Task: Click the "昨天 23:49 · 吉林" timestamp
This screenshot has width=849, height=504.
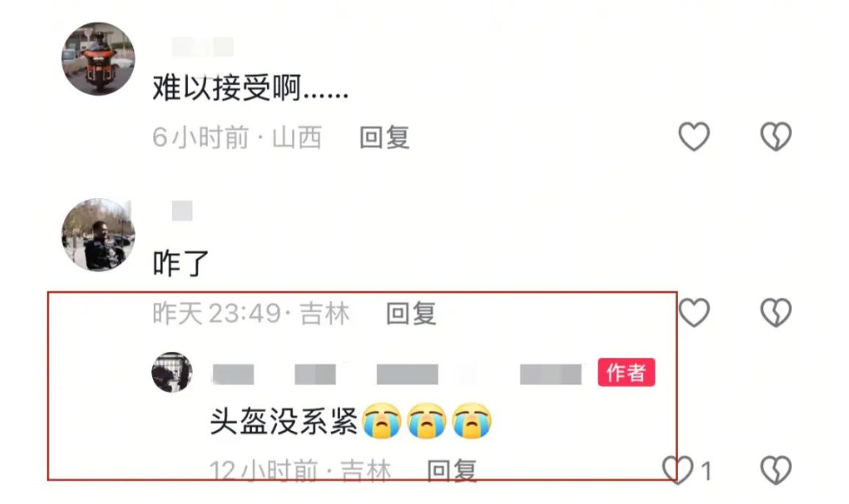Action: 251,314
